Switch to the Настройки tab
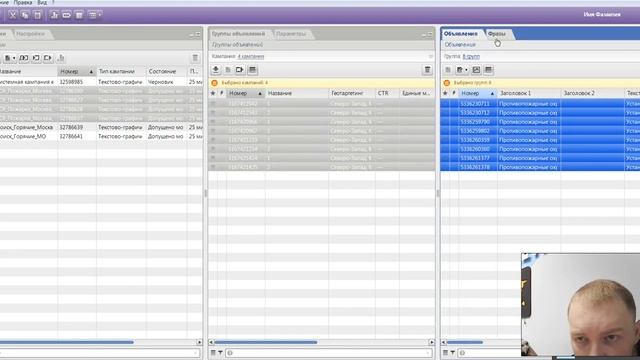640x360 pixels. 31,34
